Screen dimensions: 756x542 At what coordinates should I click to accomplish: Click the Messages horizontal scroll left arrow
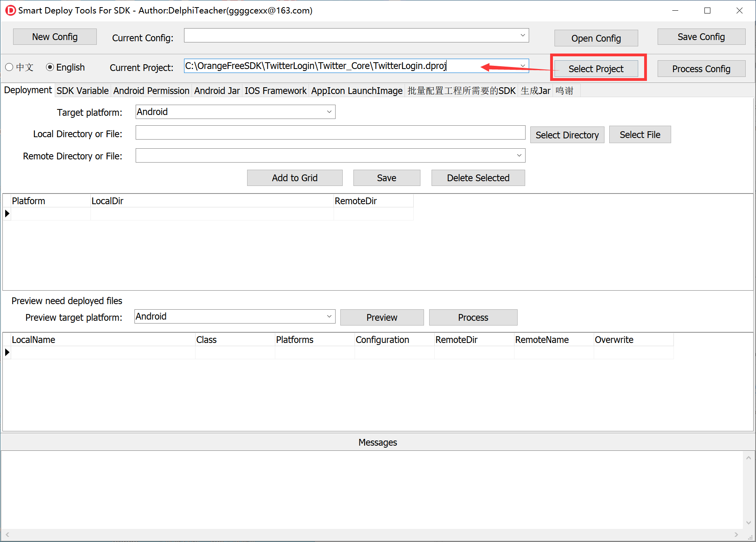7,534
